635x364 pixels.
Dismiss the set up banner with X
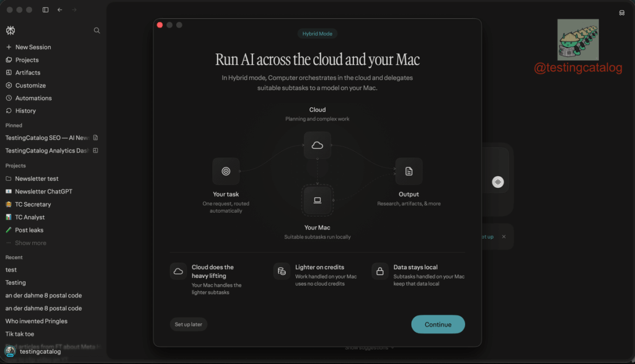[x=504, y=237]
